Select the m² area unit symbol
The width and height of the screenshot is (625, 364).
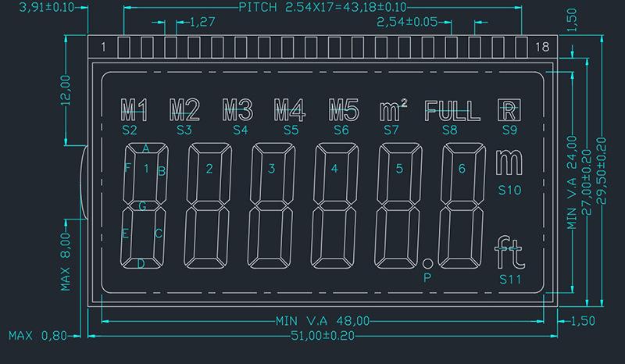tap(390, 110)
